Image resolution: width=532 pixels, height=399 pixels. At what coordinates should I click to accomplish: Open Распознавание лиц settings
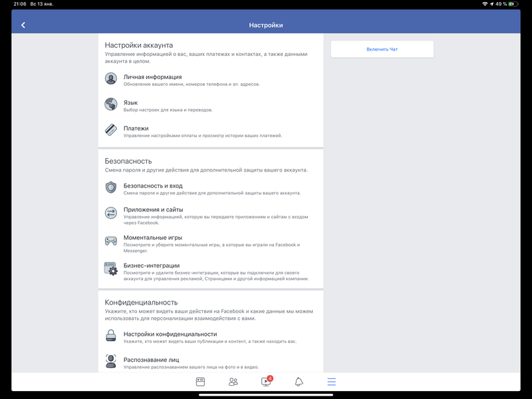click(x=211, y=362)
